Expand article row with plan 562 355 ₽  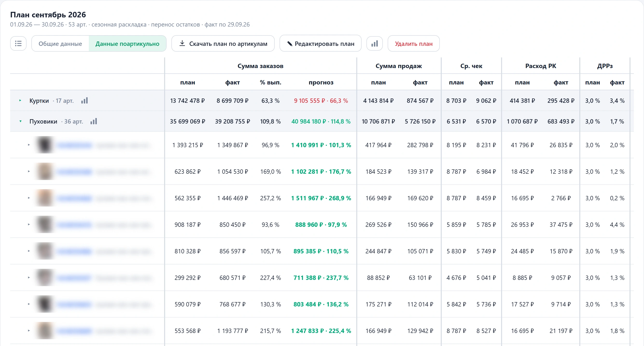tap(29, 198)
